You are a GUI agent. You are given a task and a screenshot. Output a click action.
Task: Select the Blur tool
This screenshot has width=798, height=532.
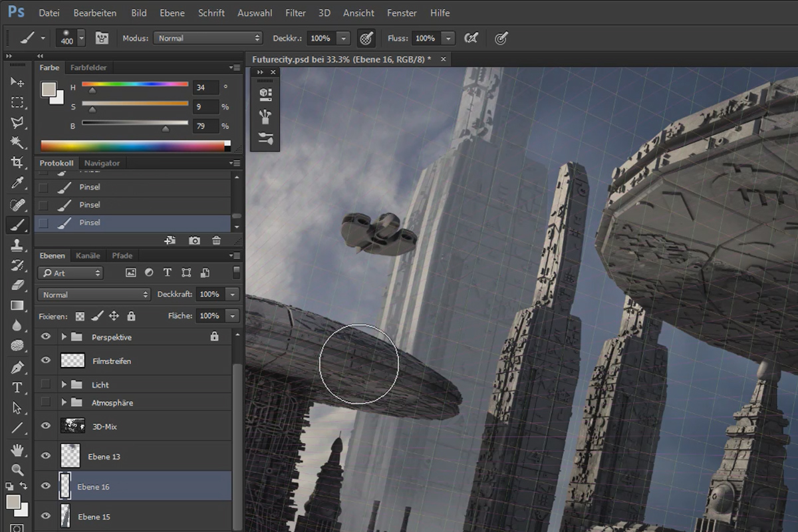pyautogui.click(x=17, y=326)
